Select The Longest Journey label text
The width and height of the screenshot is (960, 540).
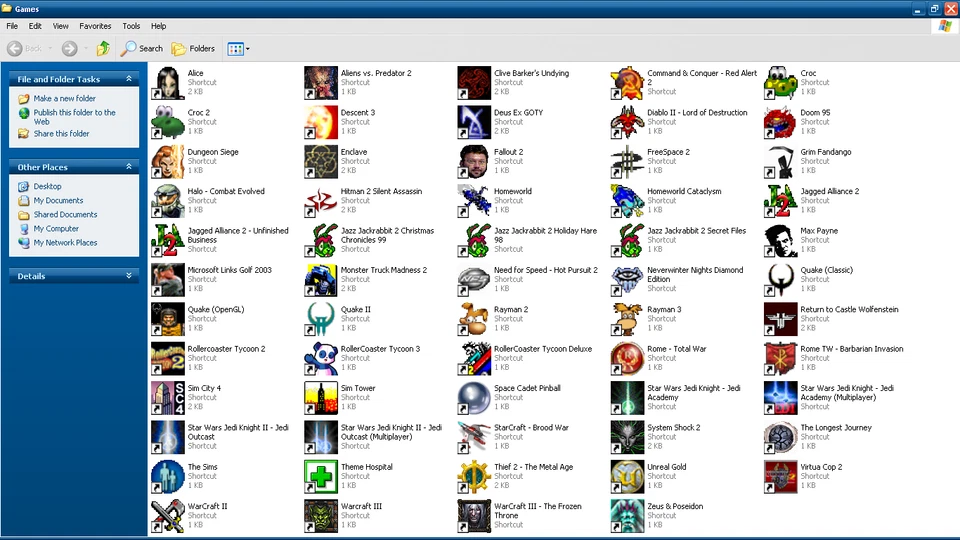[x=836, y=427]
